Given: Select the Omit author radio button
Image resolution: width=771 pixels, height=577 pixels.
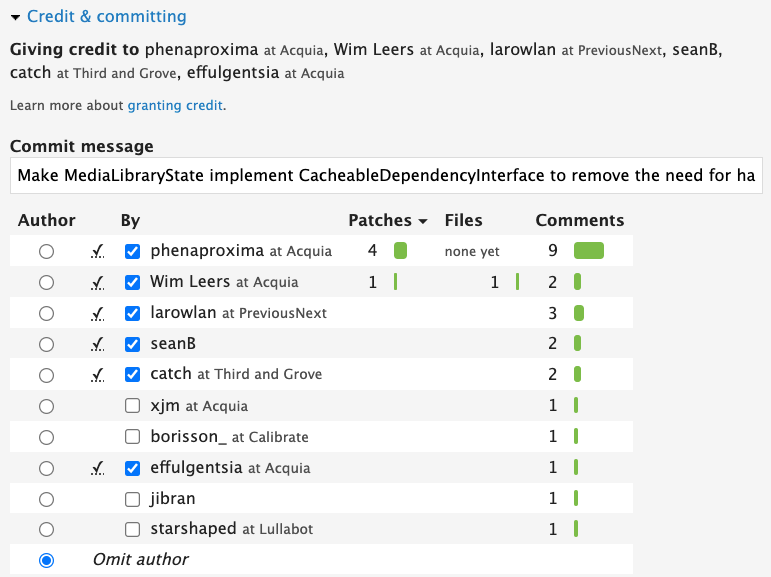Looking at the screenshot, I should [x=46, y=560].
